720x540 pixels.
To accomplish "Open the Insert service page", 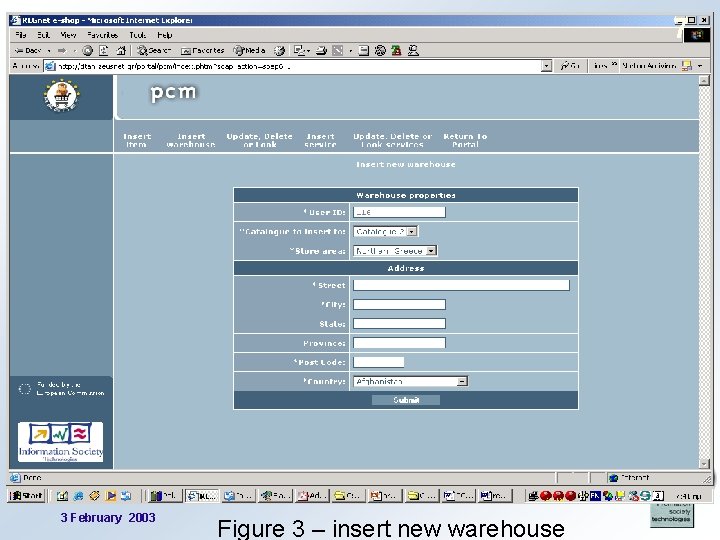I will (321, 140).
